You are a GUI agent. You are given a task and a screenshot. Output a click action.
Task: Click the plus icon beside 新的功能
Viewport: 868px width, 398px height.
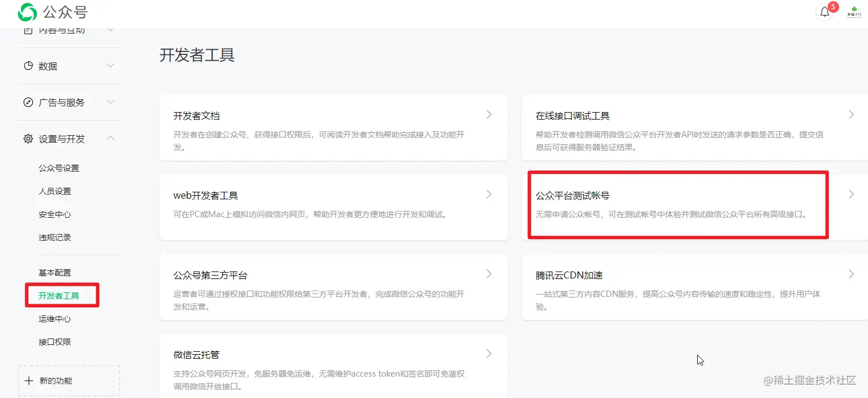29,381
